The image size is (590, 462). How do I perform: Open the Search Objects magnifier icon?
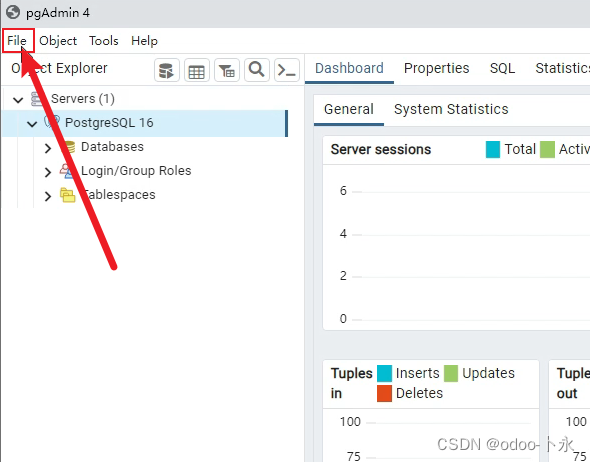coord(257,70)
